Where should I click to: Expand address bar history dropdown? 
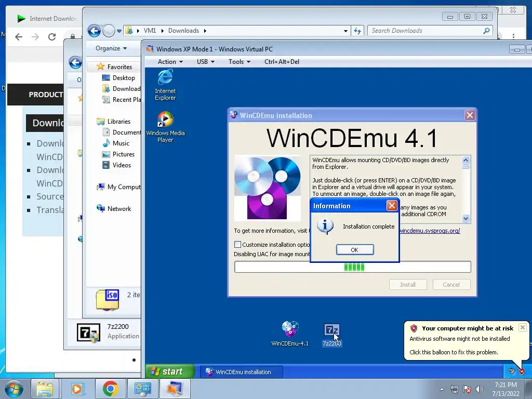345,31
